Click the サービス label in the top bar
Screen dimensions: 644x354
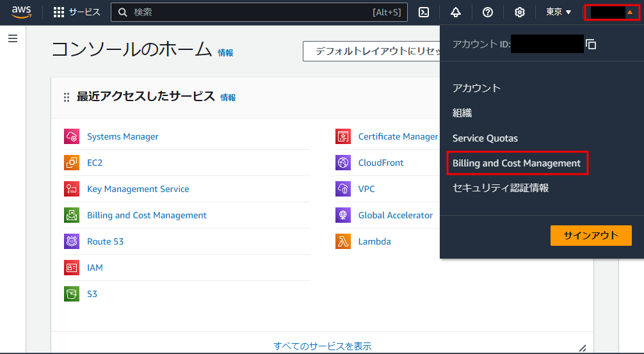pyautogui.click(x=85, y=12)
